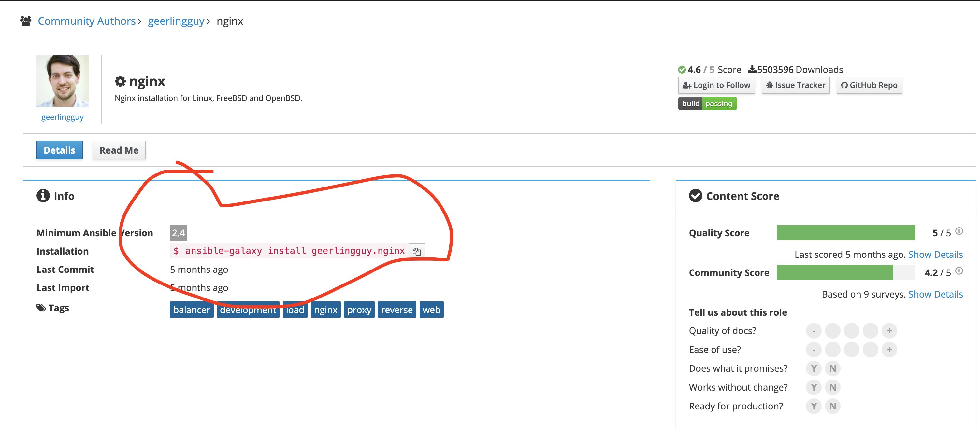
Task: Show Details for community surveys
Action: [935, 294]
